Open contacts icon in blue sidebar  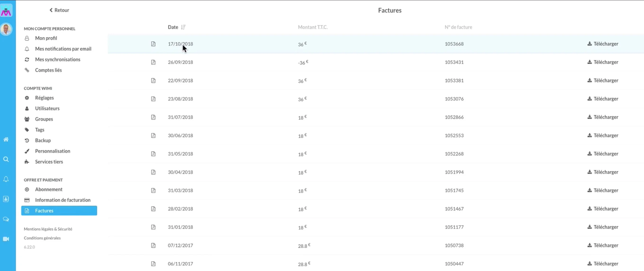(x=6, y=199)
